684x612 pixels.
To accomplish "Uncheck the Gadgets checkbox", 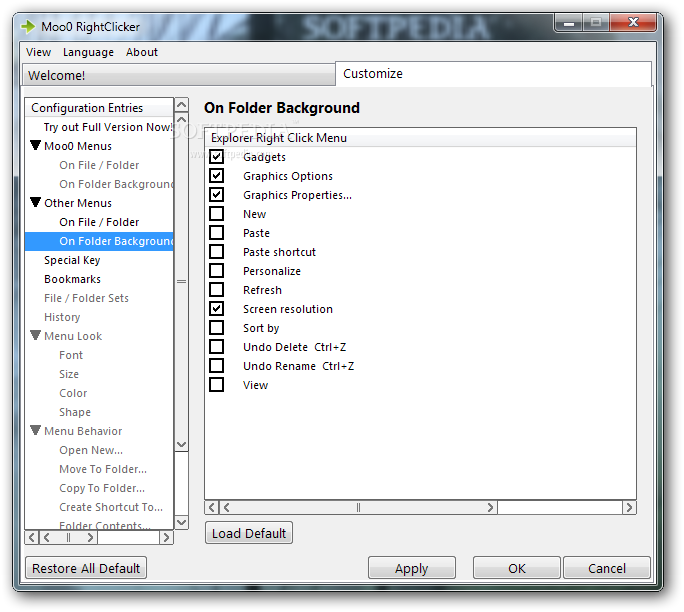I will pos(216,157).
